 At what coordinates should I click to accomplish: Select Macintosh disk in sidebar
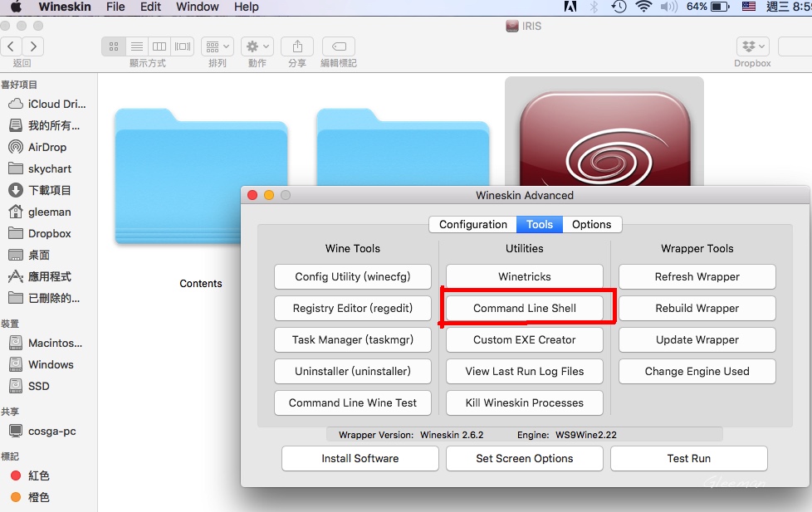(x=46, y=344)
